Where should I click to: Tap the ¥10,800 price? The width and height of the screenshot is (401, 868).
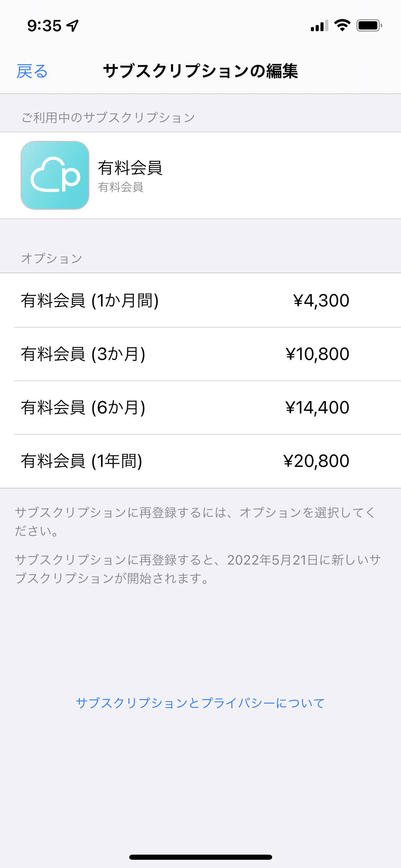click(x=317, y=354)
